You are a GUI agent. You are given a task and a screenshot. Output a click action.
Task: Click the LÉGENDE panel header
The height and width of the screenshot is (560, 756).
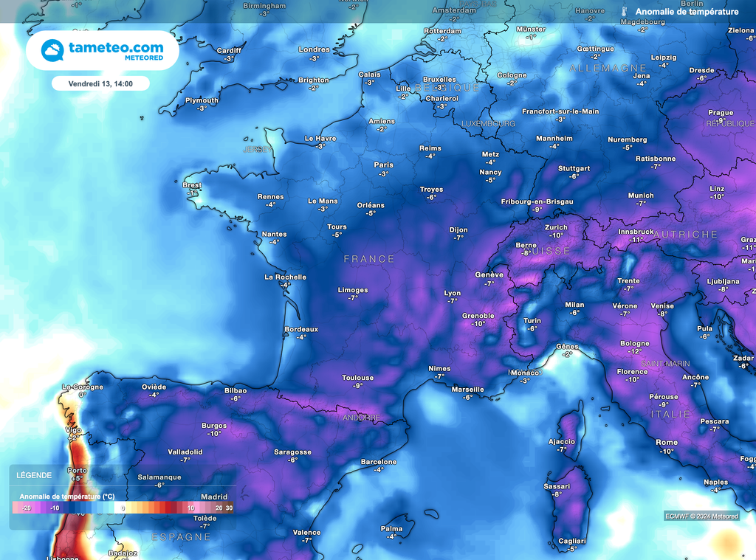34,475
